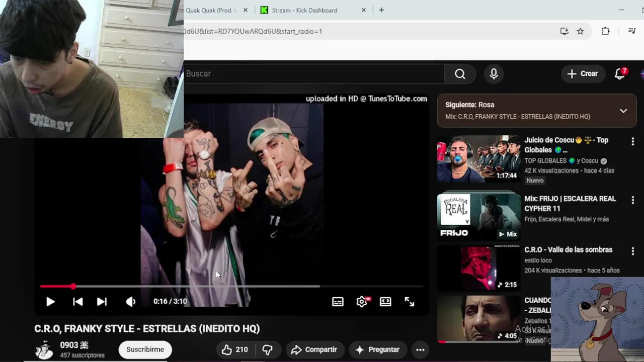The width and height of the screenshot is (644, 362).
Task: Enter fullscreen mode
Action: 410,302
